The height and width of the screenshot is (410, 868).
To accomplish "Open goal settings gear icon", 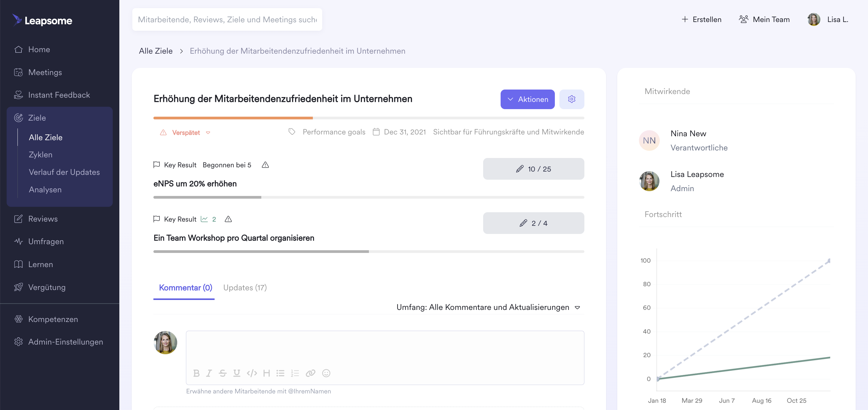I will tap(571, 99).
